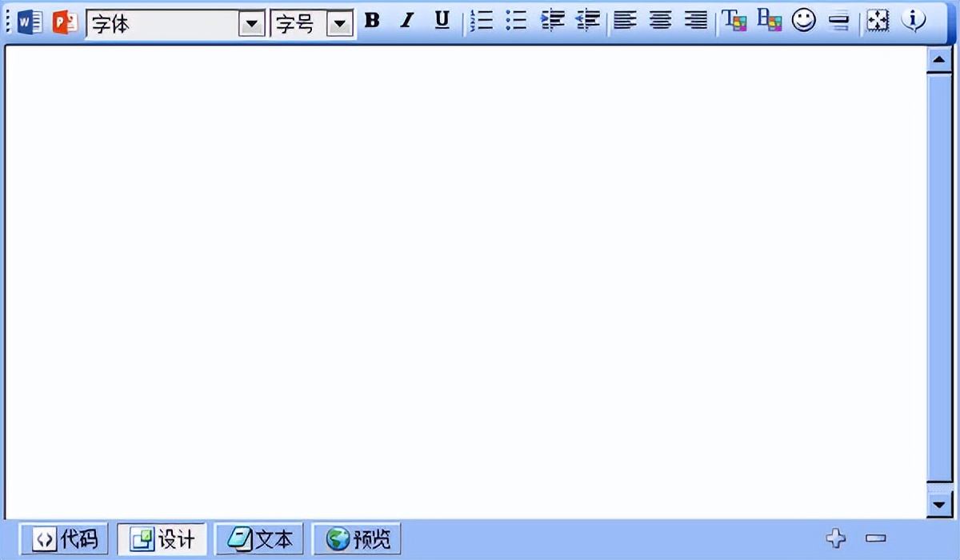The height and width of the screenshot is (560, 960).
Task: Click the scrollbar down arrow
Action: 938,506
